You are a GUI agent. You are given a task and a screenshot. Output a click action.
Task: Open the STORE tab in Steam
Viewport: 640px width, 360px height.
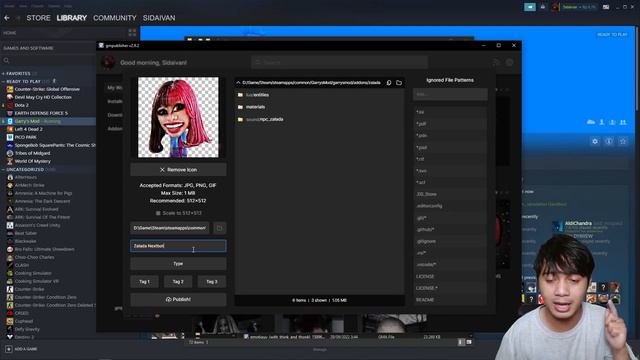38,18
